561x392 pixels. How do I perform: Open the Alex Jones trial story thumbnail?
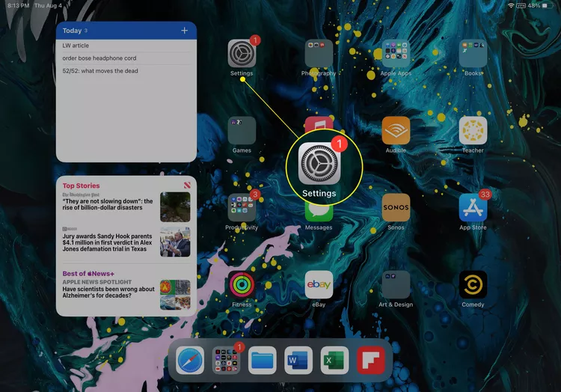pyautogui.click(x=175, y=242)
